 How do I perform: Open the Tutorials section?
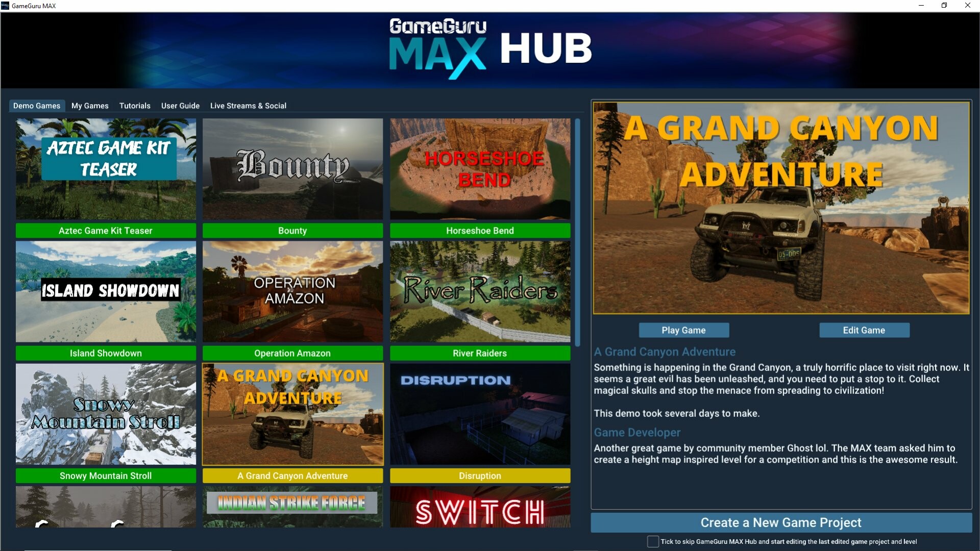tap(135, 106)
